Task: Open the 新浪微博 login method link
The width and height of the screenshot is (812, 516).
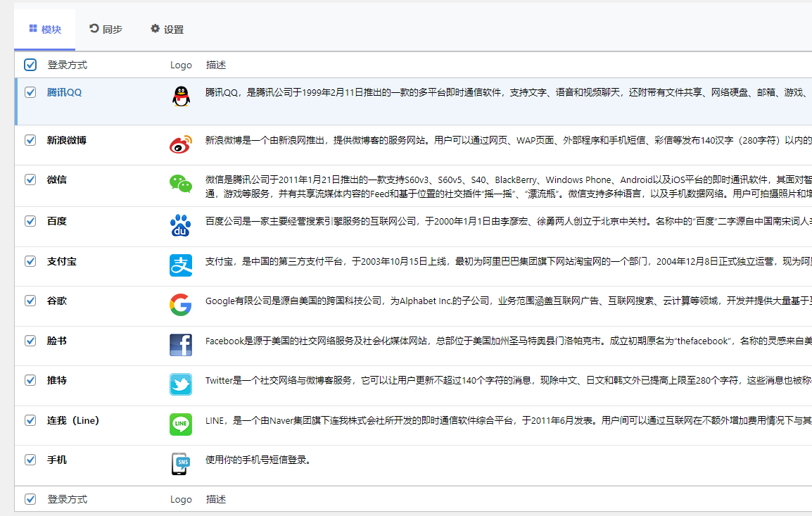Action: (67, 140)
